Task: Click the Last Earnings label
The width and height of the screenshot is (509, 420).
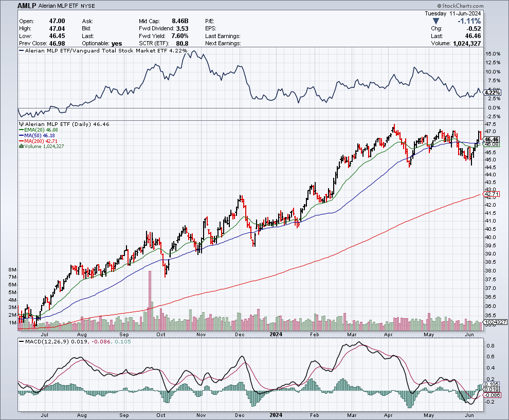Action: point(223,36)
